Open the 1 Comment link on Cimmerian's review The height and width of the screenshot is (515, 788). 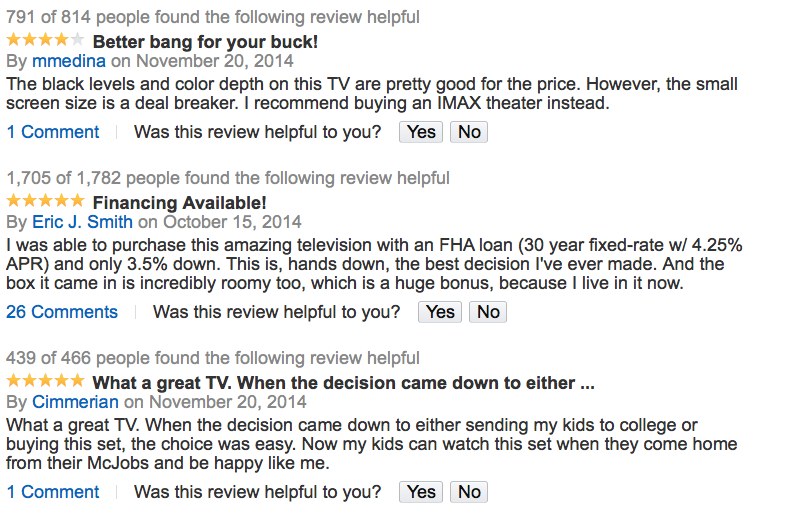click(x=53, y=492)
